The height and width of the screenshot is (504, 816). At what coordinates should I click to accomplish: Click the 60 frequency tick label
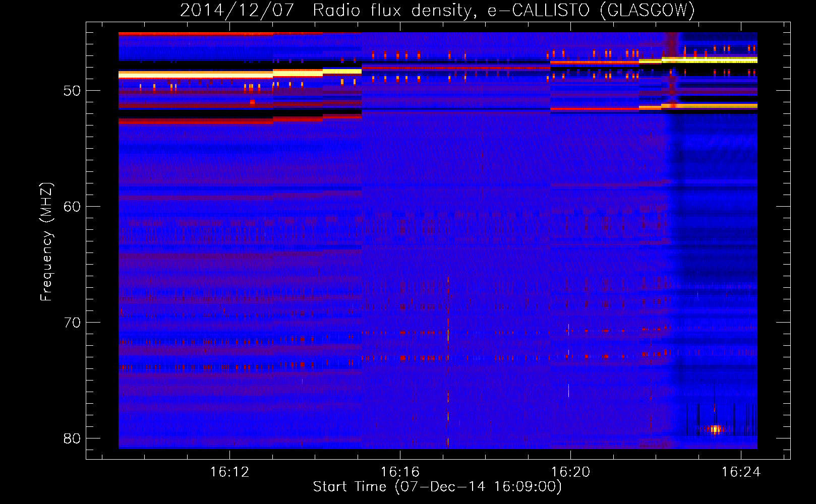(x=72, y=207)
